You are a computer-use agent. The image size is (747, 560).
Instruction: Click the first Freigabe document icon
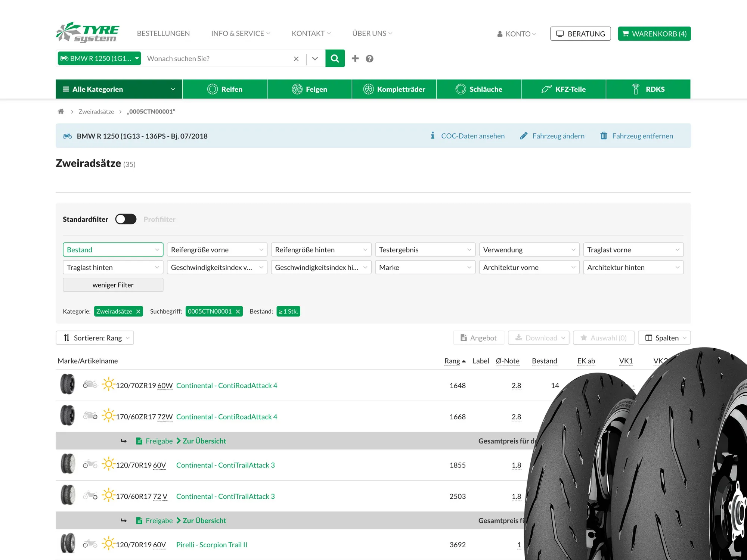click(x=139, y=441)
